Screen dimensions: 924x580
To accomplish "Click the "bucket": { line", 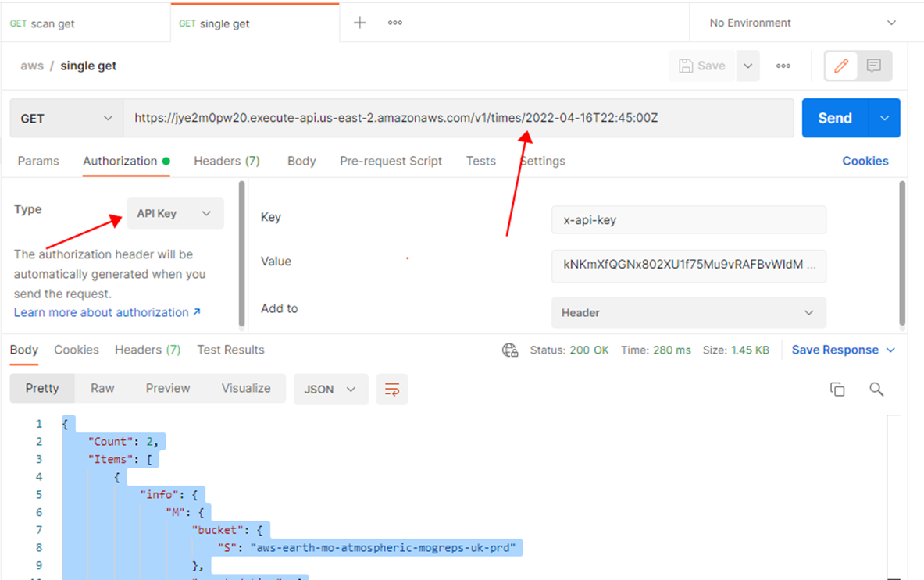I will point(227,530).
